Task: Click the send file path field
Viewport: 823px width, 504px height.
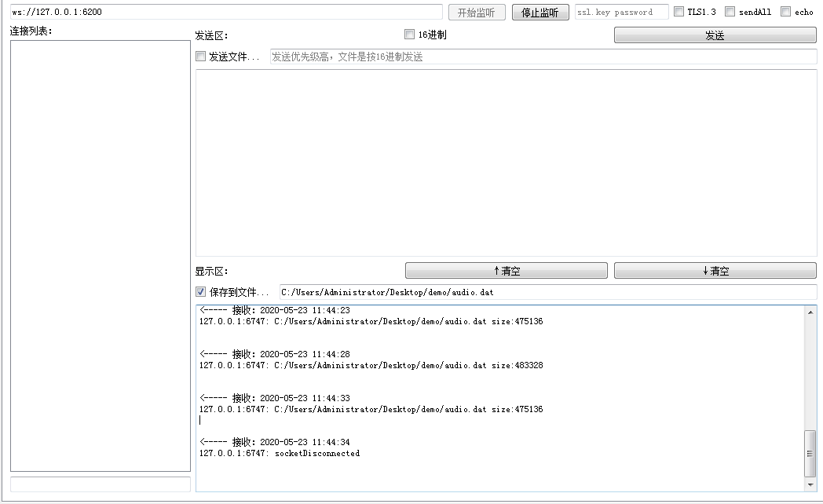Action: (x=542, y=56)
